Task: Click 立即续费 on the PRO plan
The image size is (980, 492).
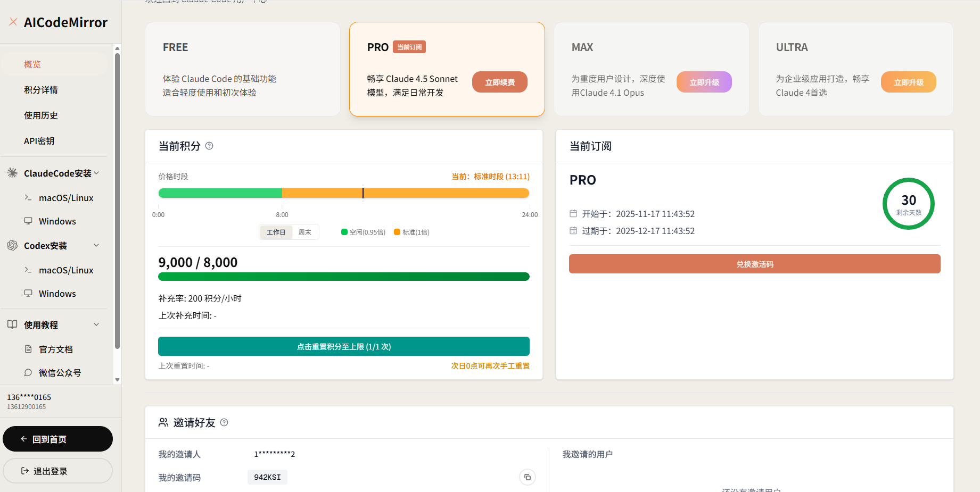Action: point(500,82)
